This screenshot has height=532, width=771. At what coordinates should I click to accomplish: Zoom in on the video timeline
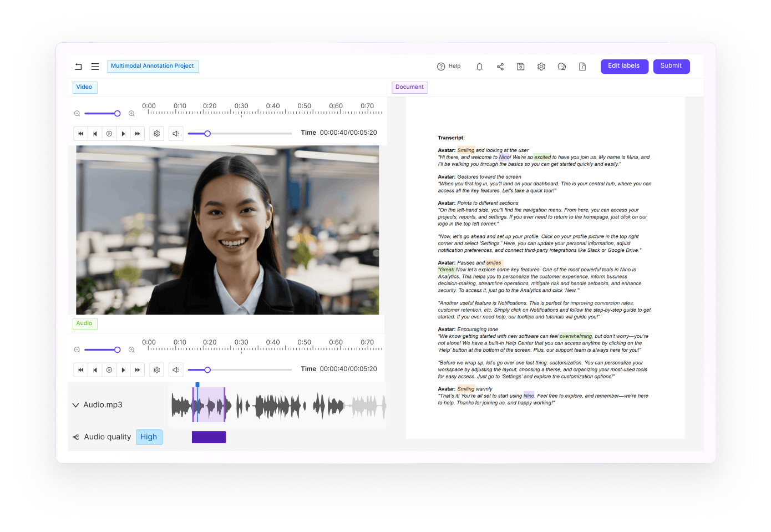click(131, 114)
